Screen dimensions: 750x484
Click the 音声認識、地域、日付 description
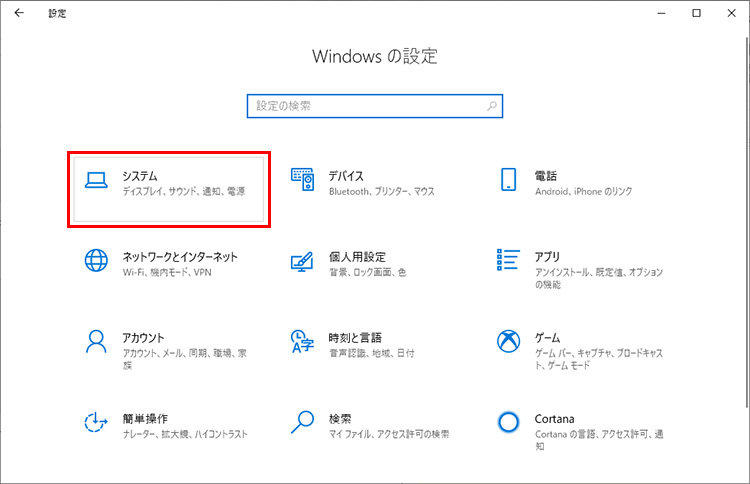click(371, 353)
